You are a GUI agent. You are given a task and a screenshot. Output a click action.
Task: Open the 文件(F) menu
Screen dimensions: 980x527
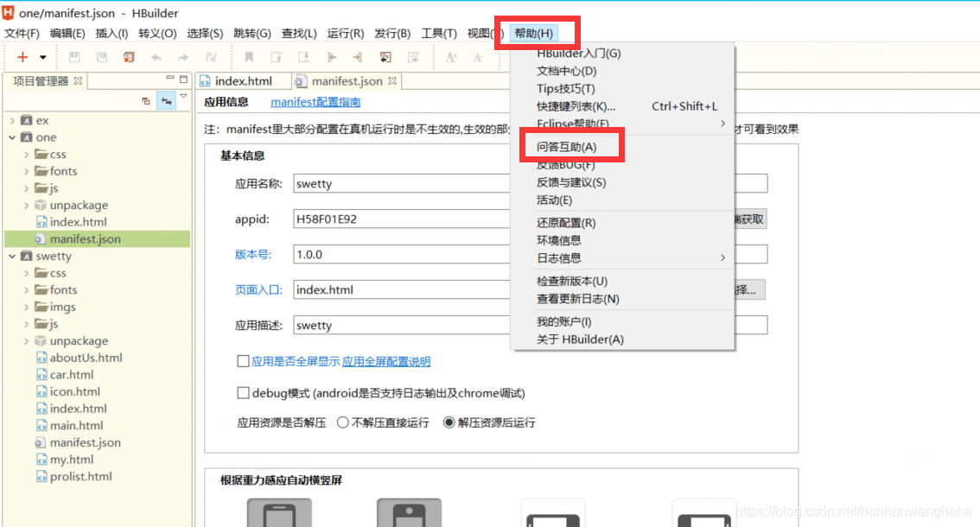tap(22, 33)
